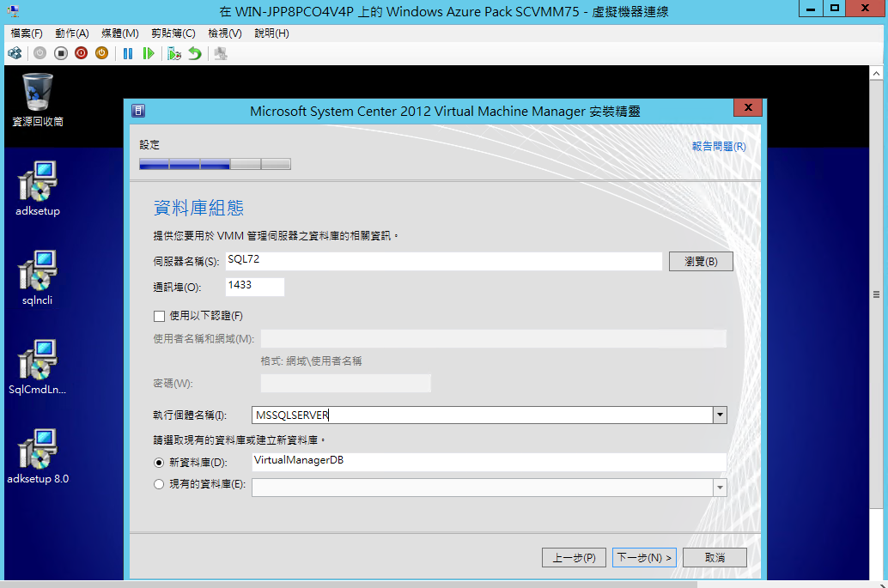Open the 檔案(F) menu
Viewport: 888px width, 588px height.
coord(27,33)
